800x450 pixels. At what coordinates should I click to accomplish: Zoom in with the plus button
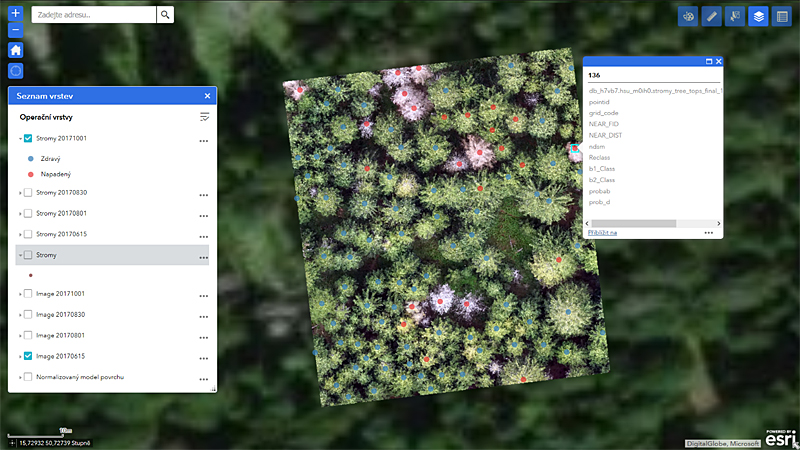(15, 14)
